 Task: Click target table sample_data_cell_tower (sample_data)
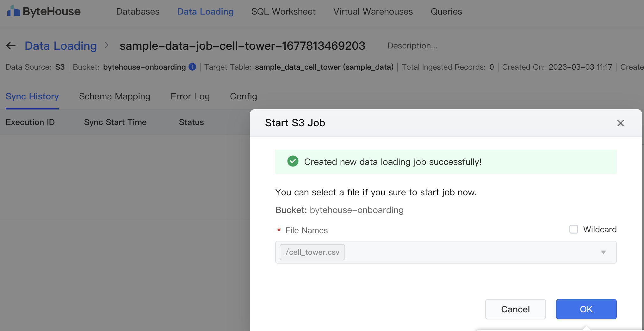coord(324,67)
